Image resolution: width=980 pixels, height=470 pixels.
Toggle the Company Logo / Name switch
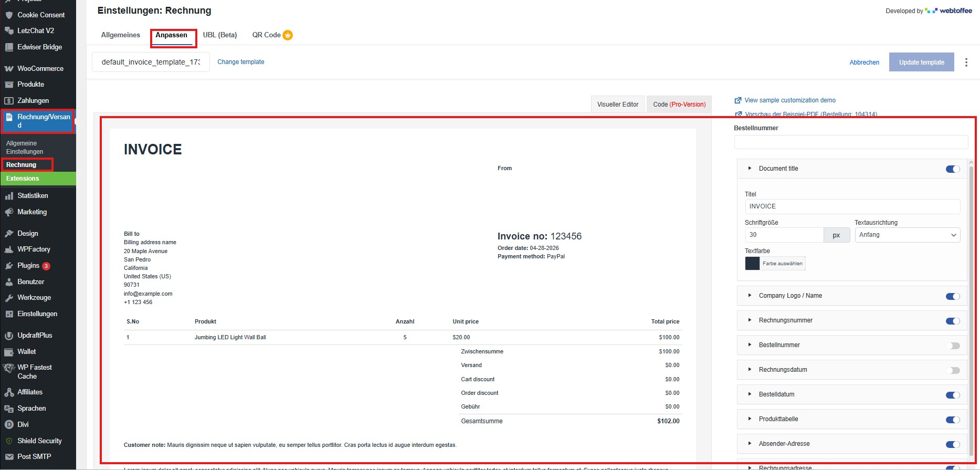953,296
